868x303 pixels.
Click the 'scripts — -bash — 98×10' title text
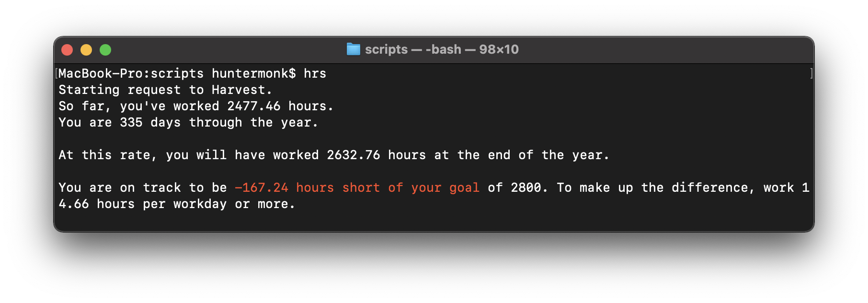[442, 49]
